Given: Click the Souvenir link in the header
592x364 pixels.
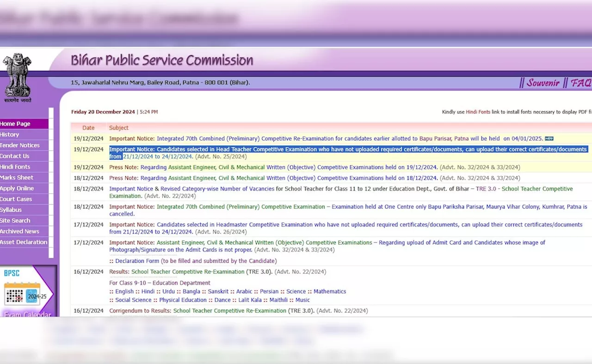Looking at the screenshot, I should click(x=543, y=83).
